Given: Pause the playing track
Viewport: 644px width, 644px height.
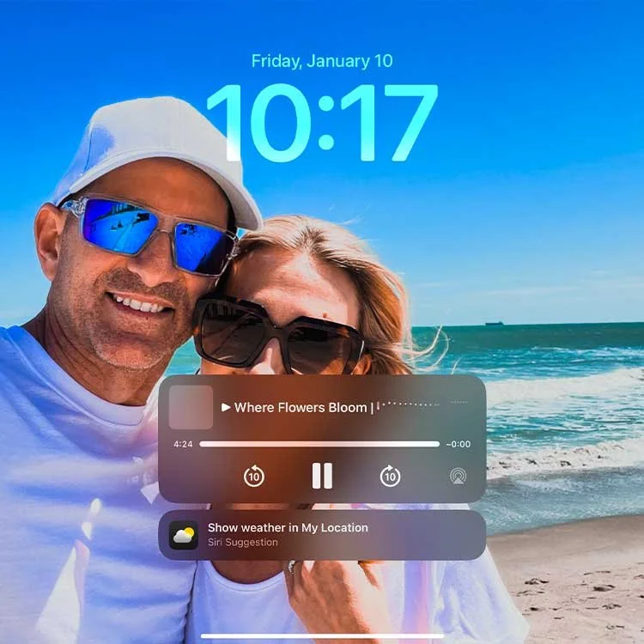Looking at the screenshot, I should pos(322,476).
